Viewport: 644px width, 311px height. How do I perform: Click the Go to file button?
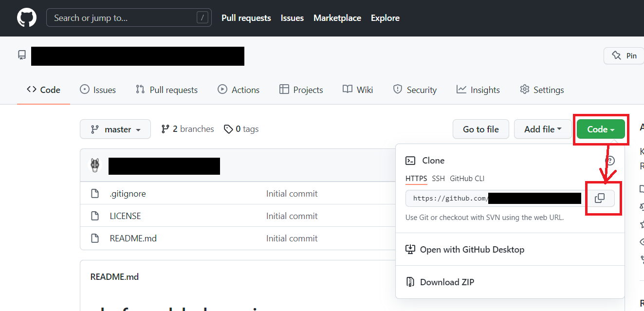(480, 129)
